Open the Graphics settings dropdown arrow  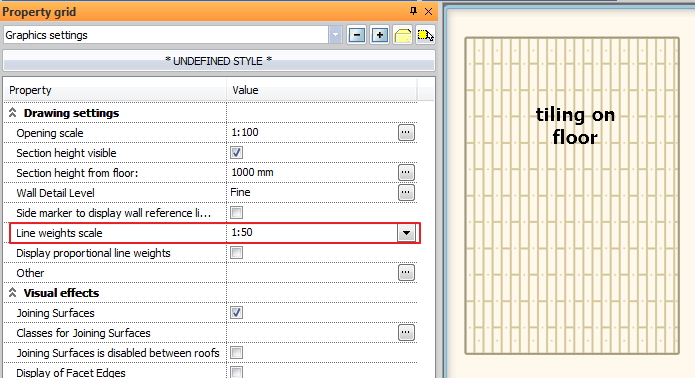pos(336,35)
